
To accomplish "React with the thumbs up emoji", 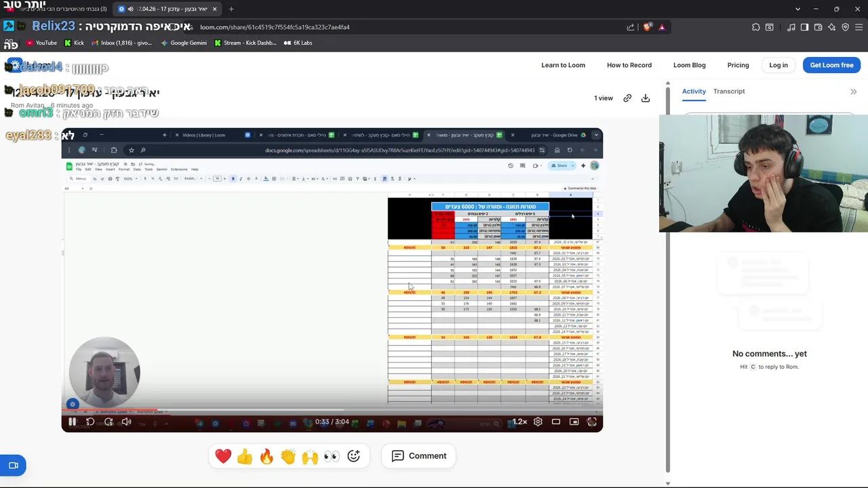I will point(245,456).
